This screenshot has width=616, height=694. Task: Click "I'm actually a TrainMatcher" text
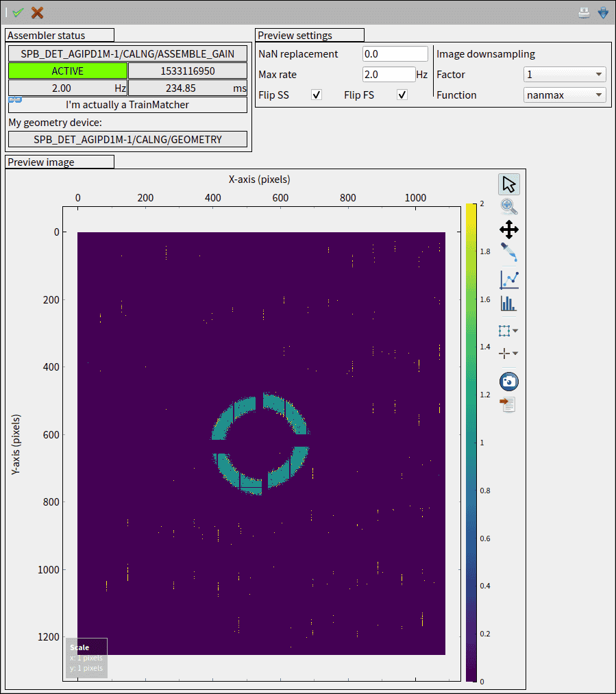click(127, 105)
